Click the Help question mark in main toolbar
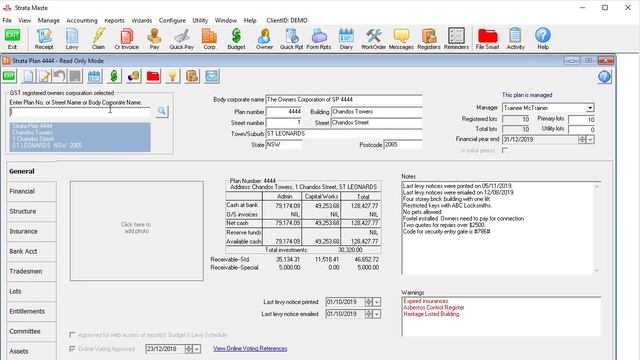 pyautogui.click(x=543, y=36)
